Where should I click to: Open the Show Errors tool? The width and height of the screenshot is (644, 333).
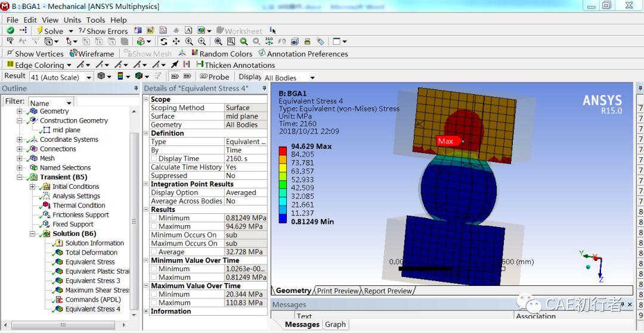coord(103,31)
